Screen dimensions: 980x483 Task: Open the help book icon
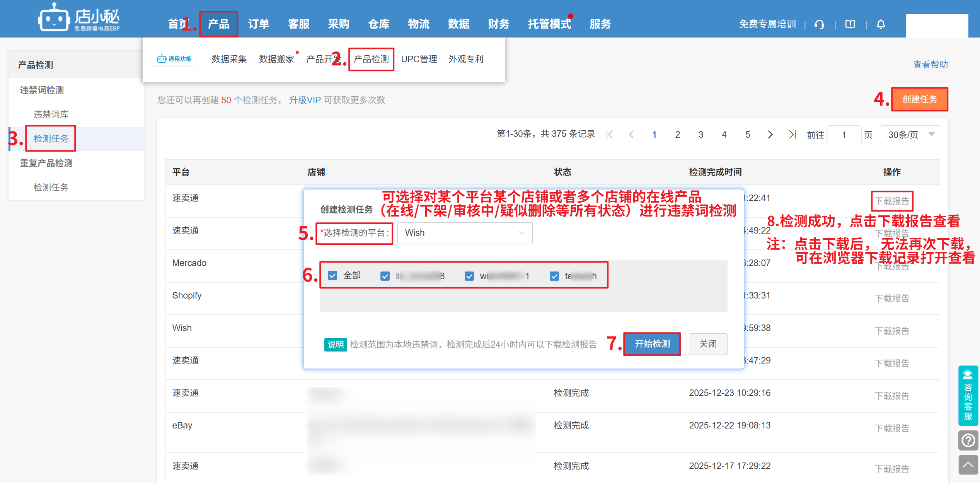[x=850, y=24]
